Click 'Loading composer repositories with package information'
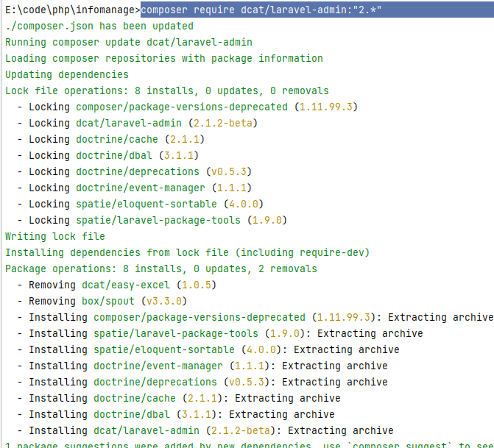Viewport: 494px width, 448px height. 164,58
